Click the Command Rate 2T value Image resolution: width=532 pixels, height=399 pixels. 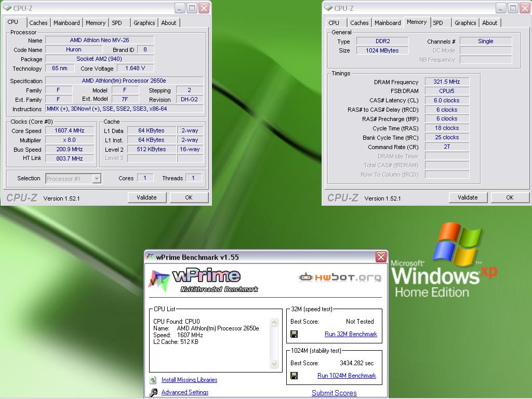[x=447, y=147]
